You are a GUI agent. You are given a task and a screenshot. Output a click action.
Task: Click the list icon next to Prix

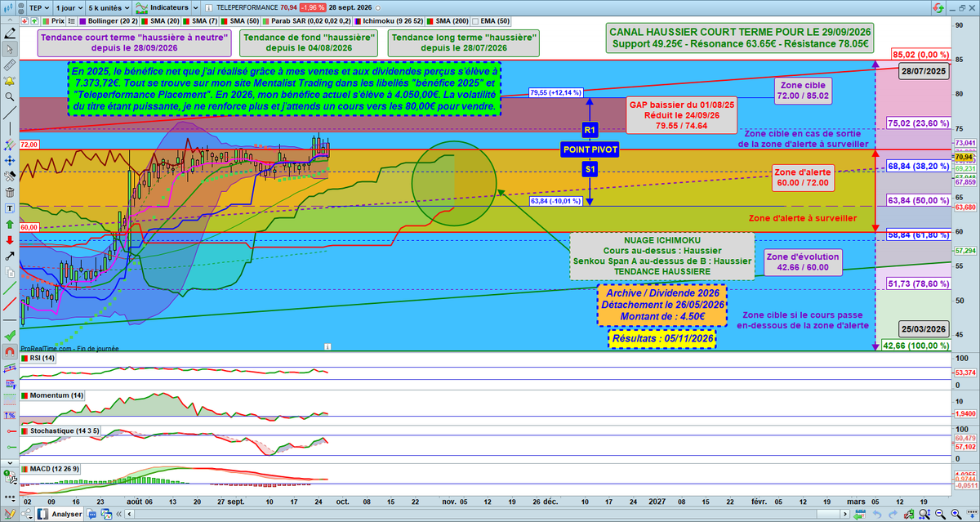[x=71, y=20]
